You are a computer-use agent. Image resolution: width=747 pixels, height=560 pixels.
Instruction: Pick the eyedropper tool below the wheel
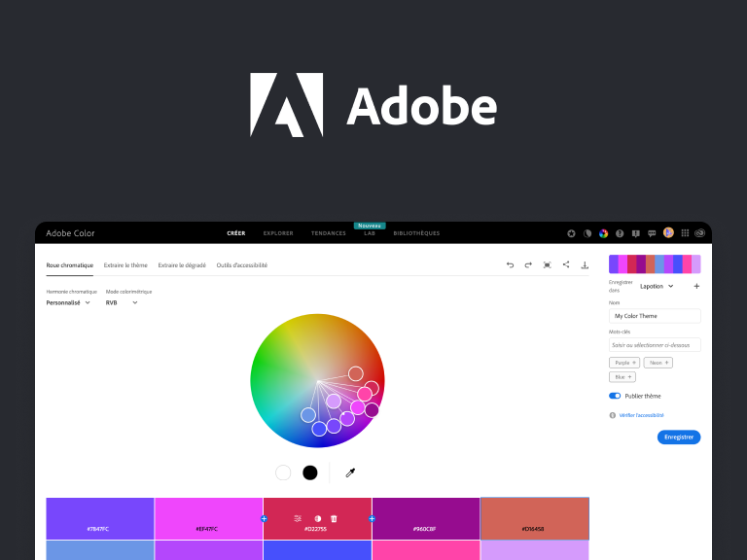[350, 472]
